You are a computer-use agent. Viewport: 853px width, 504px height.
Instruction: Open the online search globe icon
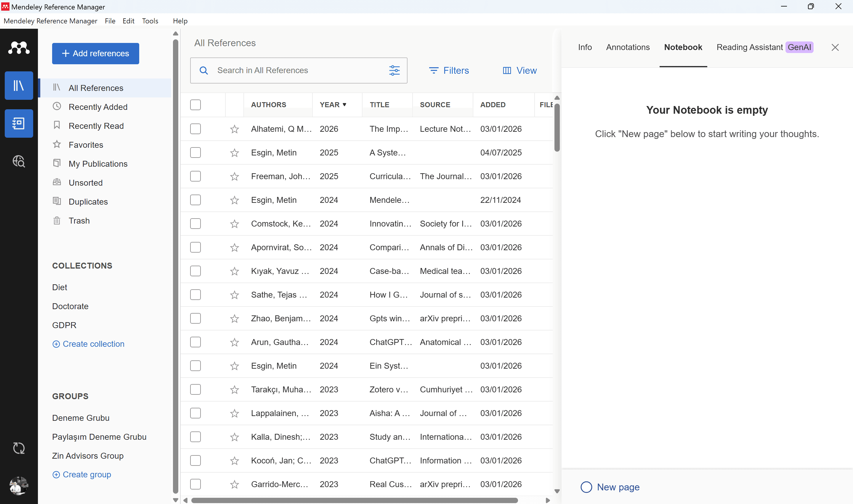click(19, 161)
